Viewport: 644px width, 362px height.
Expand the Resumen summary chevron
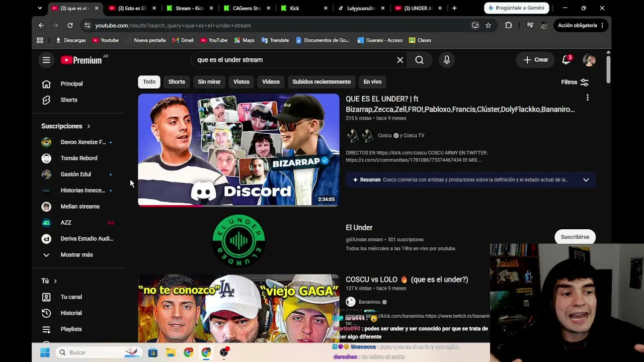click(586, 180)
